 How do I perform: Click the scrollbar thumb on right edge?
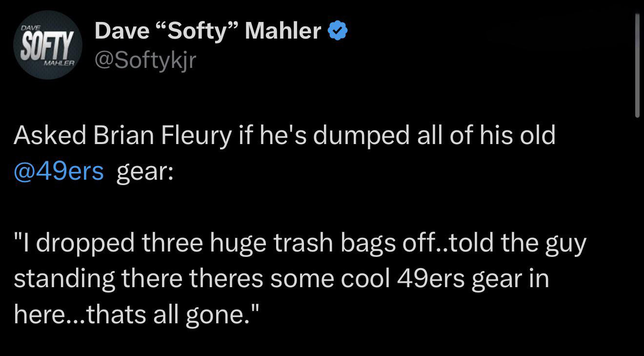(x=637, y=65)
